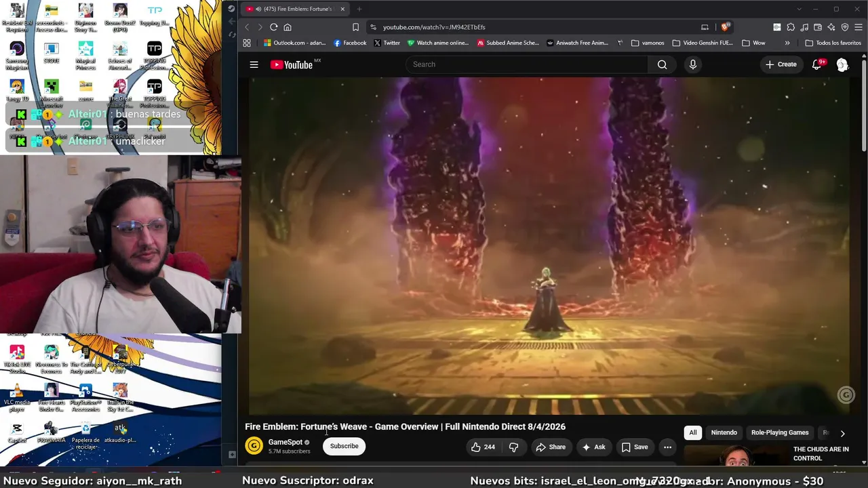The image size is (868, 488).
Task: Open YouTube notifications bell
Action: [817, 64]
